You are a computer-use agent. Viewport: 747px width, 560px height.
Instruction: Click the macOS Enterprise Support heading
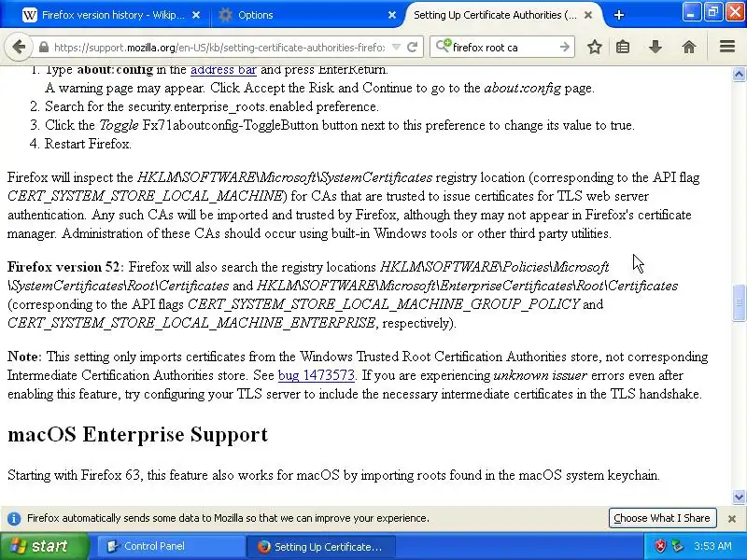[137, 434]
